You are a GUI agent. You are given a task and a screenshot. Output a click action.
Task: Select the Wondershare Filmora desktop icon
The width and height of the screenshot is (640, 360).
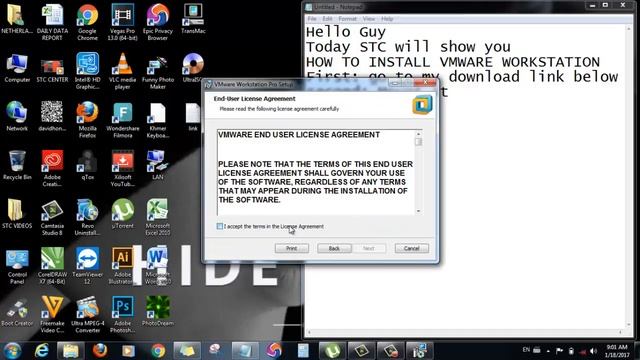(x=122, y=120)
